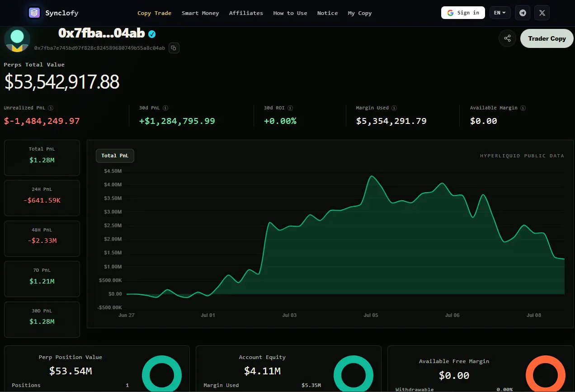The image size is (575, 392).
Task: Open the EN language dropdown
Action: coord(500,13)
